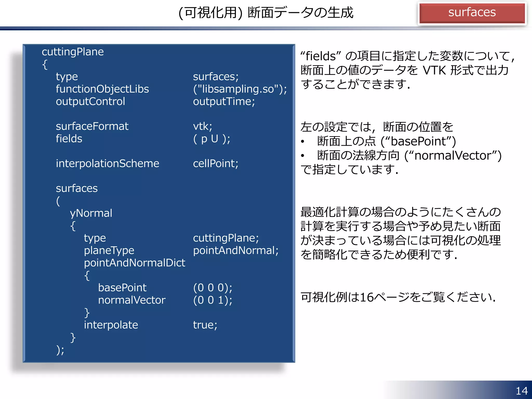The width and height of the screenshot is (532, 399).
Task: Select the (0 0 1); value
Action: [x=213, y=300]
